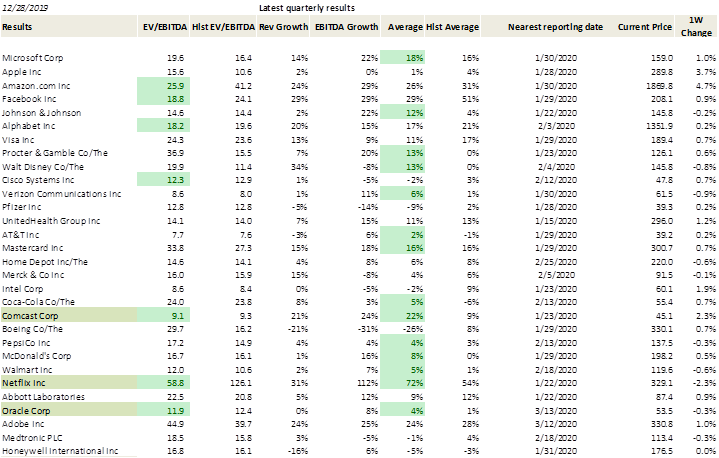Viewport: 719px width, 458px height.
Task: Select the Mastercard Inc row label
Action: click(33, 248)
